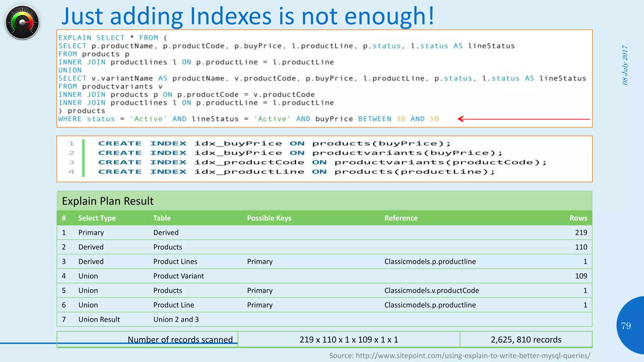Click 'INNER JOIN products p ON' code line

(x=186, y=95)
